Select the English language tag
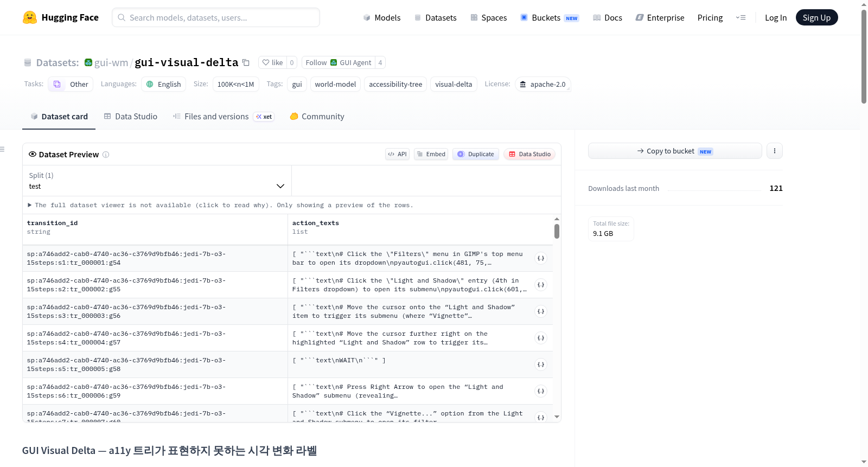The image size is (868, 467). click(x=164, y=84)
